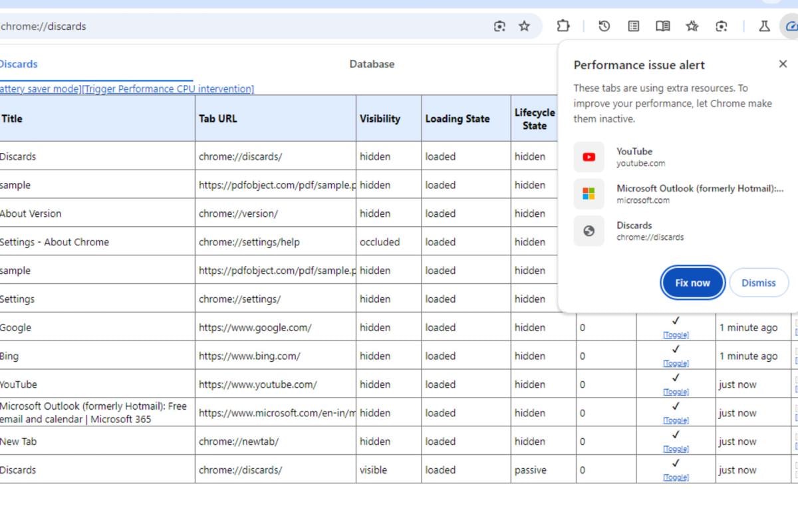Click the Chrome Labs flask icon

[764, 27]
